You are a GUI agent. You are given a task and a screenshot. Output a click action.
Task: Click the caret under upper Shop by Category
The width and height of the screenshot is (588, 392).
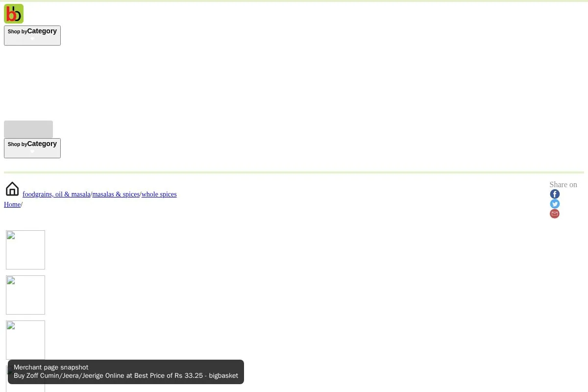pos(32,39)
